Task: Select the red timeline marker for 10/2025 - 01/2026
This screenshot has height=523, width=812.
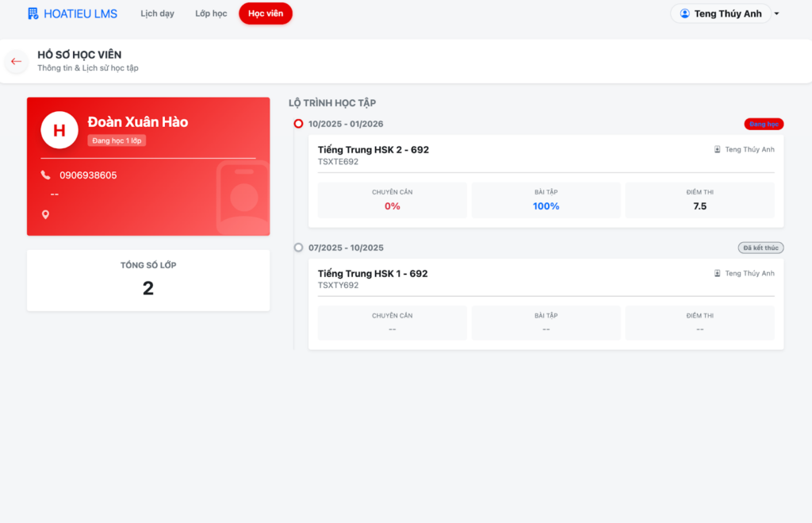Action: point(298,124)
